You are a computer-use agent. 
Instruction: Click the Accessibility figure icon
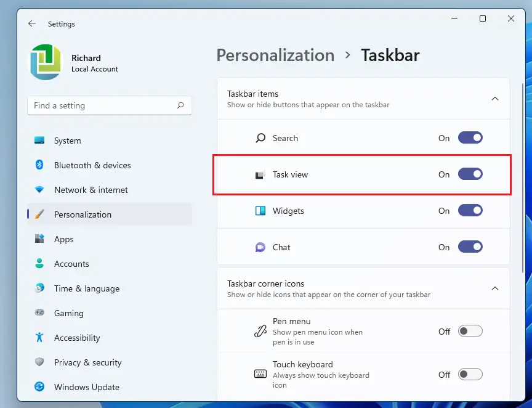tap(39, 337)
